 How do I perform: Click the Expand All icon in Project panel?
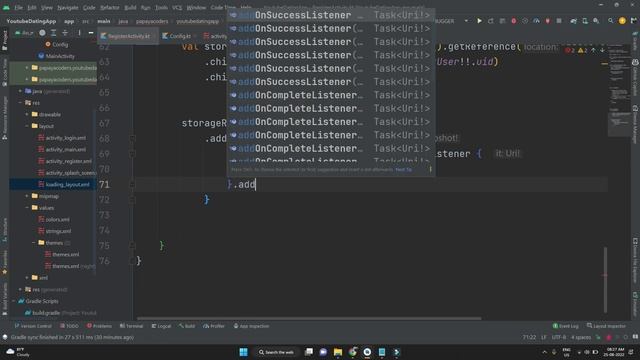53,33
